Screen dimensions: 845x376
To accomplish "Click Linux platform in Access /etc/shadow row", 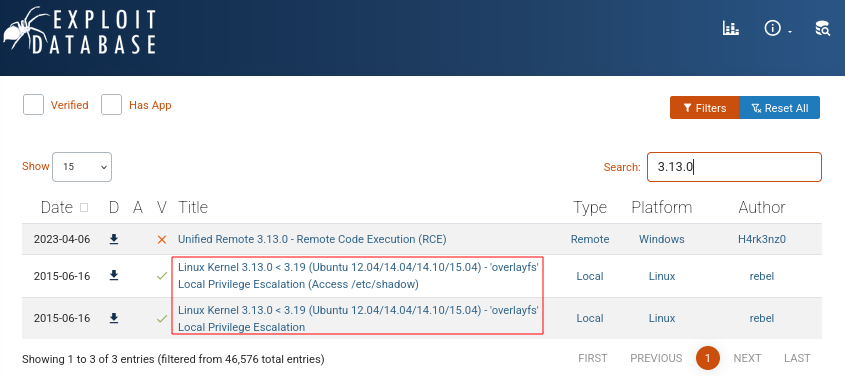I will tap(662, 276).
